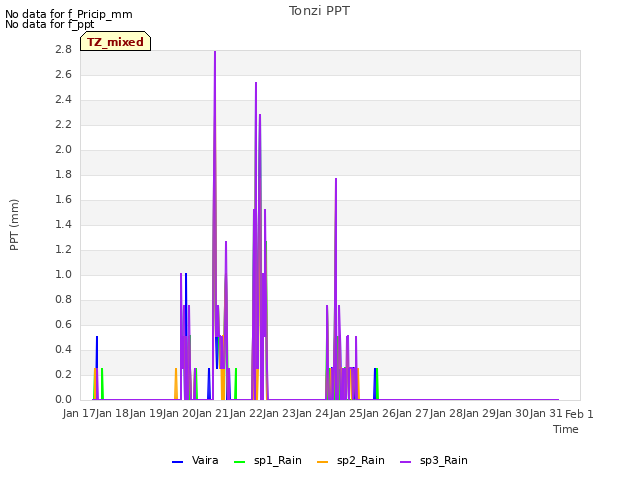The height and width of the screenshot is (480, 640).
Task: Click the 1.6 y-axis tick value
Action: tap(63, 200)
